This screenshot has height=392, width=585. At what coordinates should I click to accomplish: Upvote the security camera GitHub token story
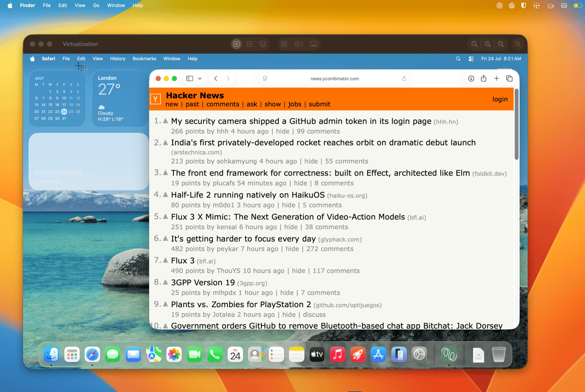(165, 121)
